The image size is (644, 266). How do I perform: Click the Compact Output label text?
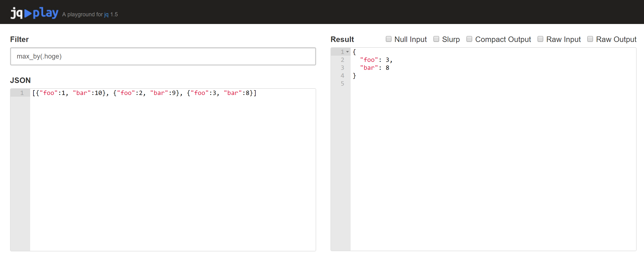pos(503,39)
